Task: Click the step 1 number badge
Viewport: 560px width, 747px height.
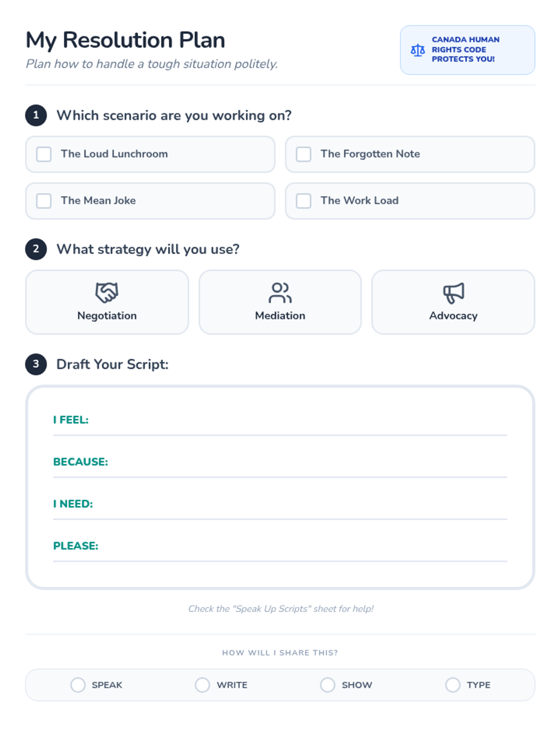Action: pyautogui.click(x=36, y=115)
